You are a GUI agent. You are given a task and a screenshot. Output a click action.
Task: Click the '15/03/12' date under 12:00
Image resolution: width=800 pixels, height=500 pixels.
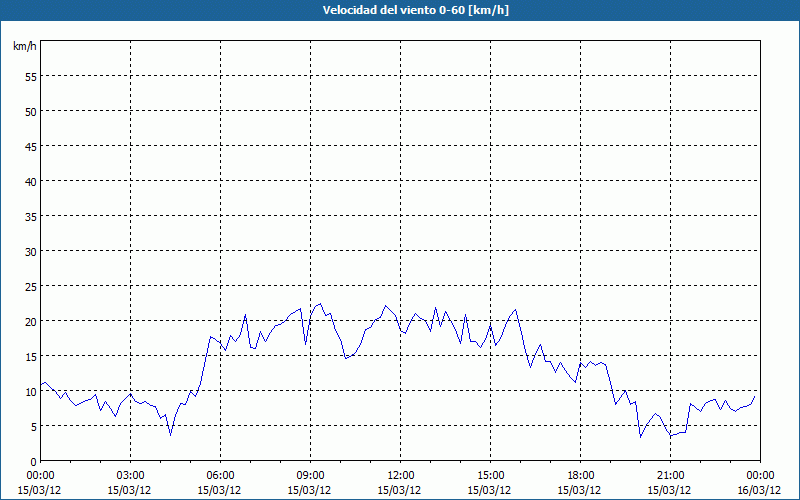coord(399,490)
